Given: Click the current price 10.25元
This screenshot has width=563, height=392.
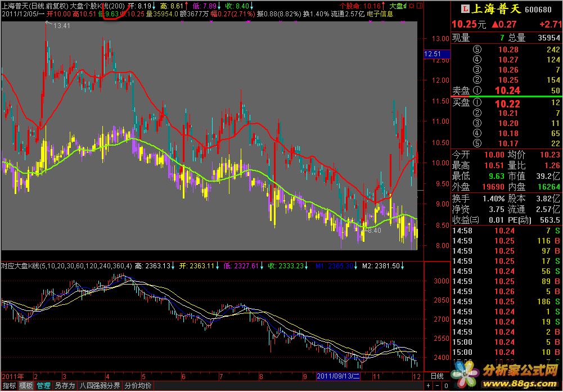Looking at the screenshot, I should [469, 24].
